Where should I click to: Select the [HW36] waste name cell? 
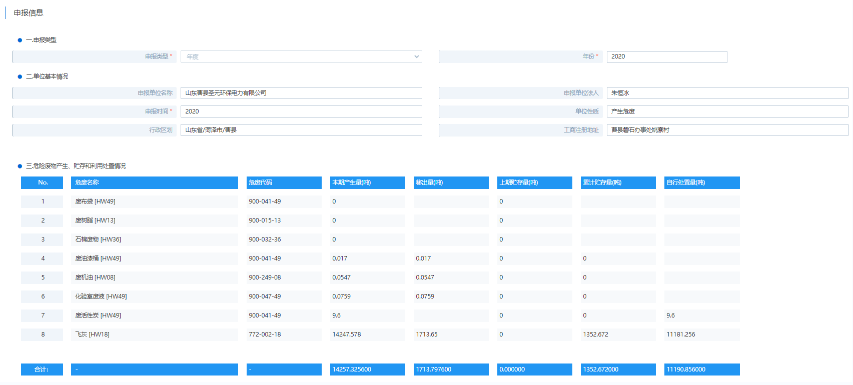pyautogui.click(x=154, y=240)
